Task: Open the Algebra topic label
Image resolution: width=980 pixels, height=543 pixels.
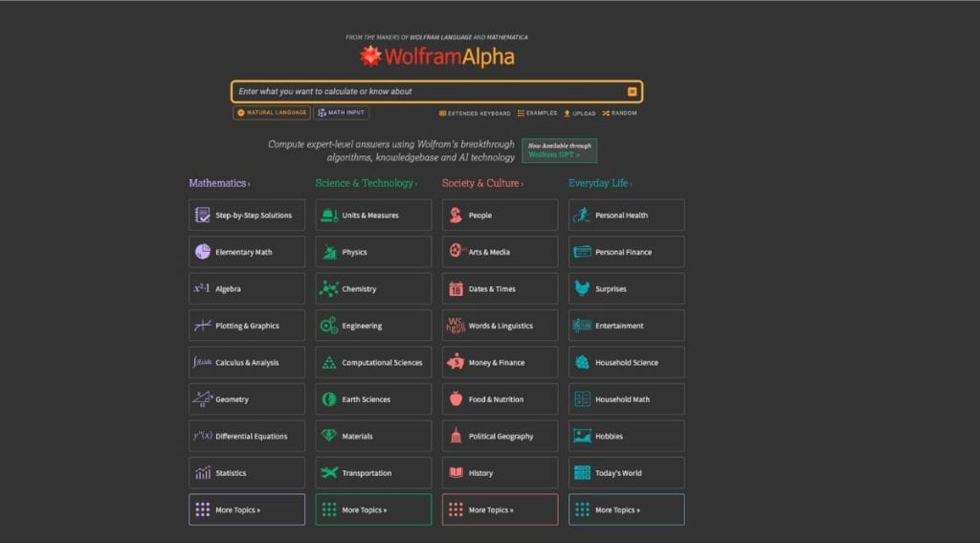Action: [228, 289]
